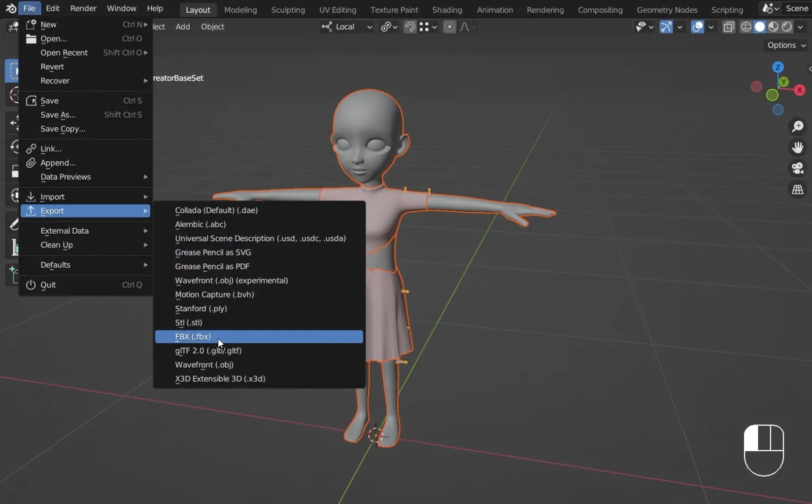Toggle proportional editing

(x=449, y=27)
